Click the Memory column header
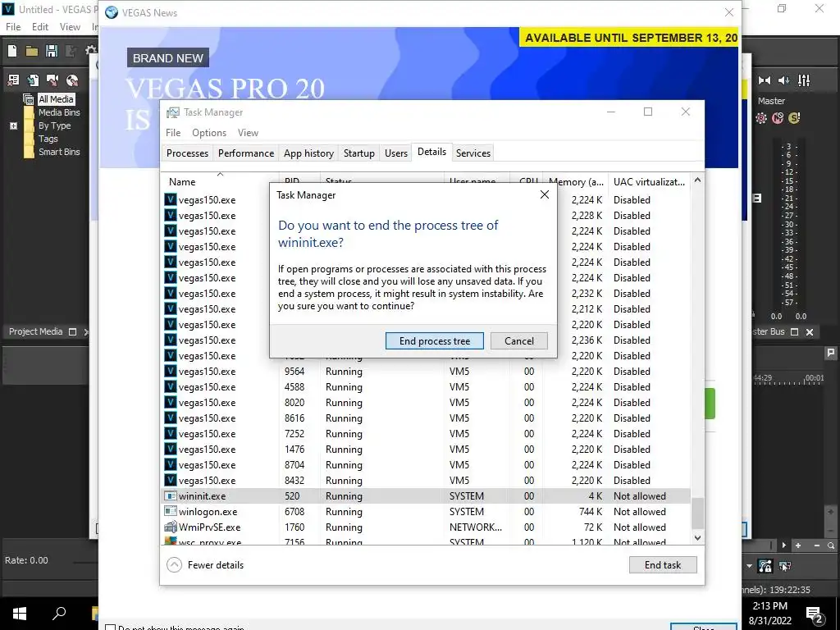The height and width of the screenshot is (630, 840). (x=576, y=181)
